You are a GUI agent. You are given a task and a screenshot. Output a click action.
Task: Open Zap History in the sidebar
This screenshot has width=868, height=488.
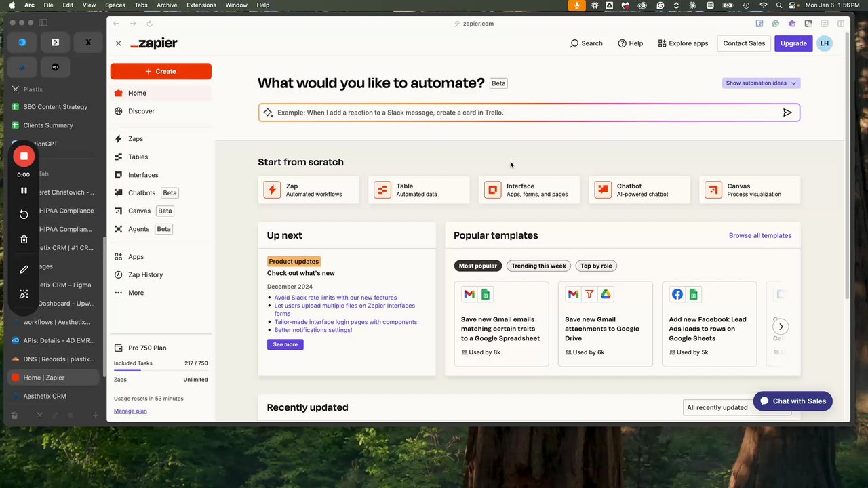tap(145, 274)
